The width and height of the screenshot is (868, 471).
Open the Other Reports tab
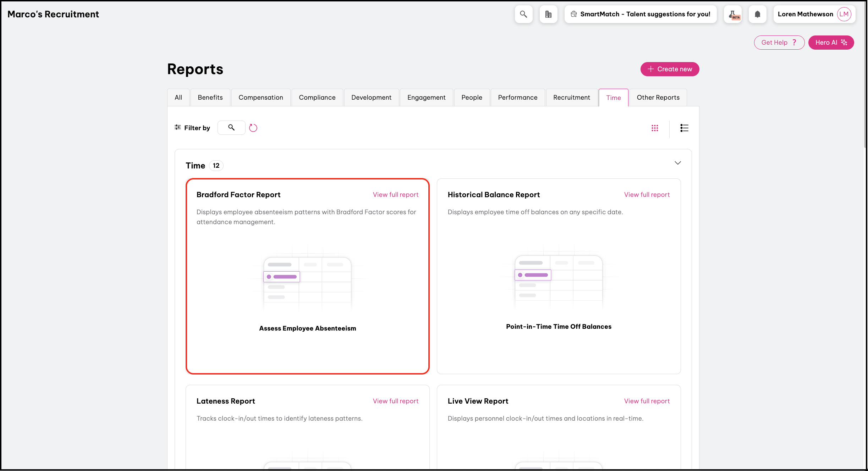tap(658, 98)
